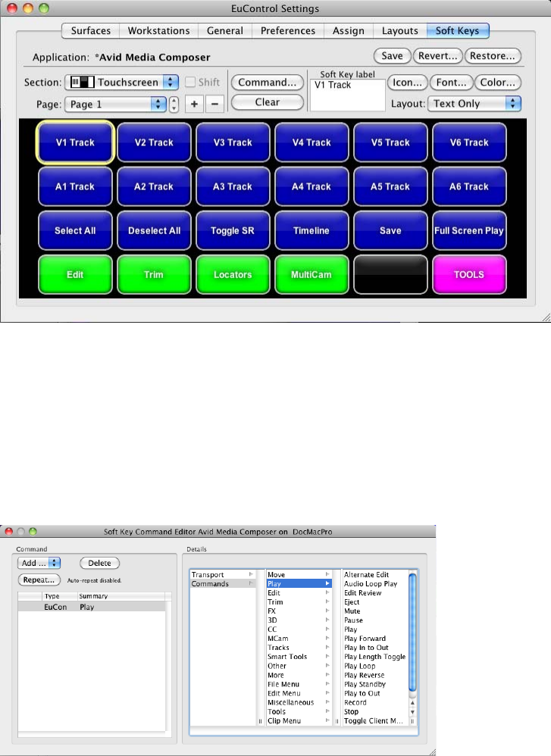Open the Icon... chooser
The width and height of the screenshot is (551, 756).
pos(407,83)
